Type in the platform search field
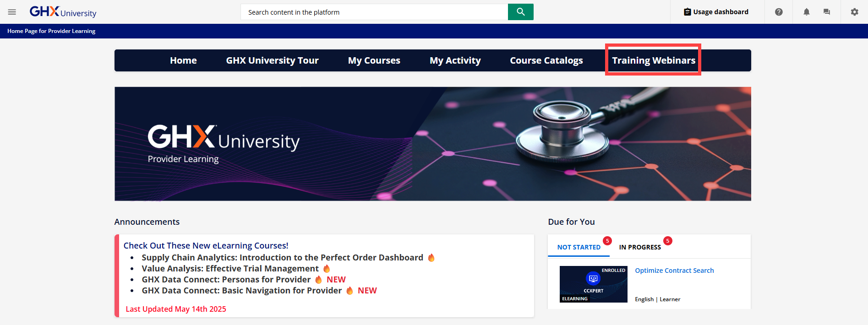Image resolution: width=868 pixels, height=325 pixels. click(374, 12)
